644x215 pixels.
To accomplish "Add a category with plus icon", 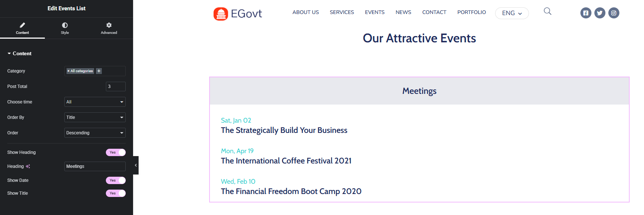I will pos(99,71).
